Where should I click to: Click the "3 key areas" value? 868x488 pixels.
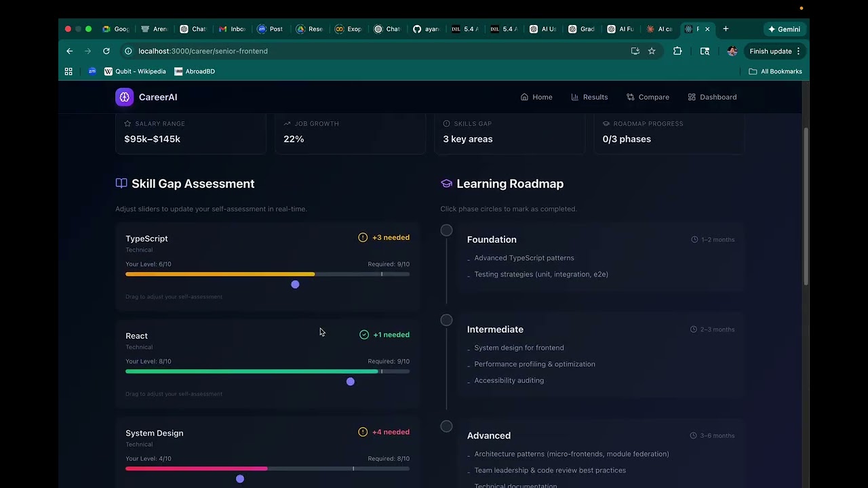[468, 139]
